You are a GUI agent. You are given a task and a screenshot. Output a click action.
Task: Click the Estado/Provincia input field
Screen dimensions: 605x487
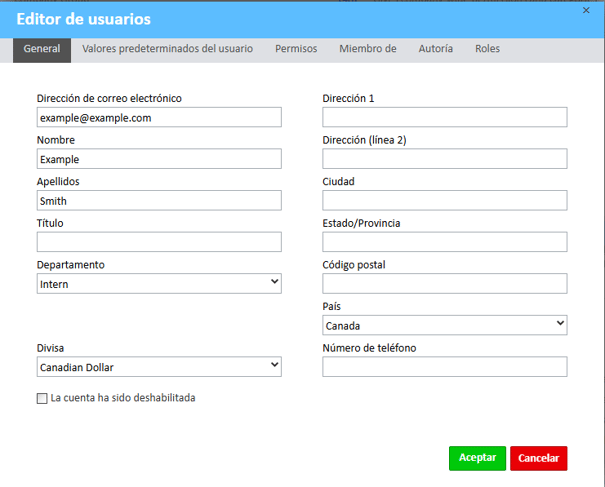(444, 242)
